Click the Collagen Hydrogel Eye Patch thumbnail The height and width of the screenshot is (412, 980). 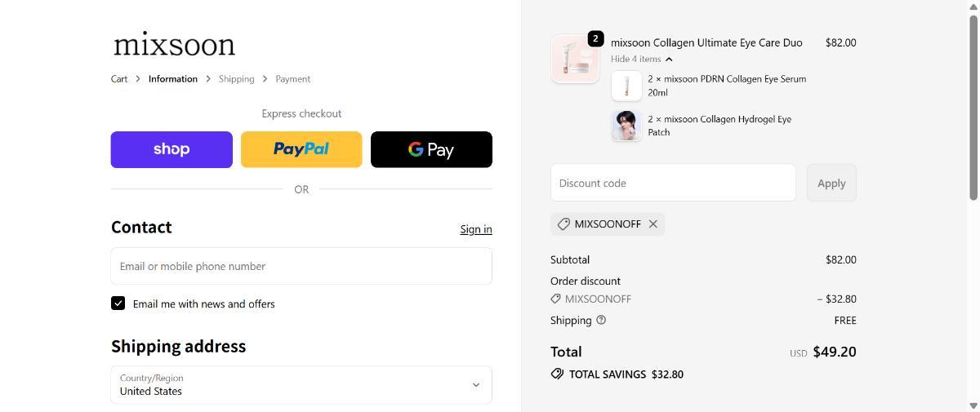[x=626, y=126]
